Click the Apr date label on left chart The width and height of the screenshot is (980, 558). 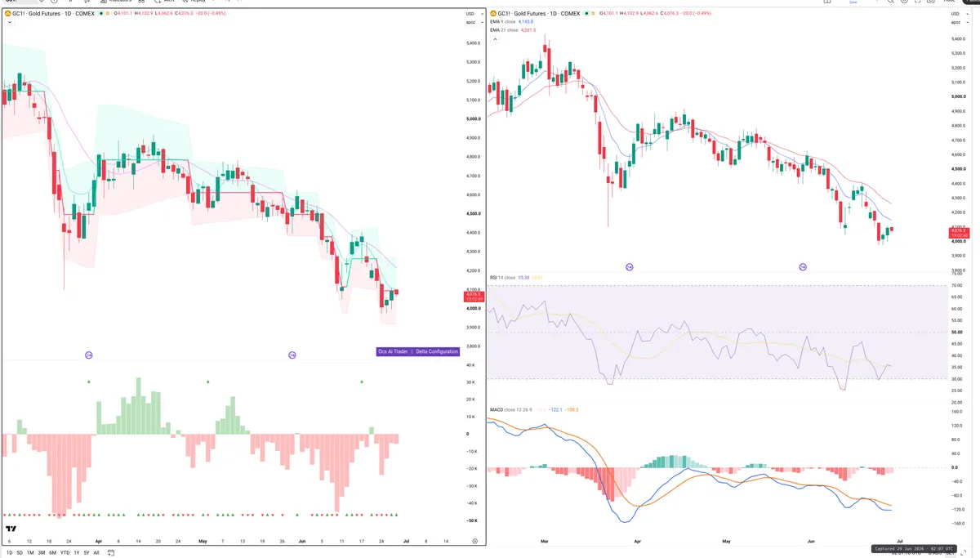tap(99, 542)
